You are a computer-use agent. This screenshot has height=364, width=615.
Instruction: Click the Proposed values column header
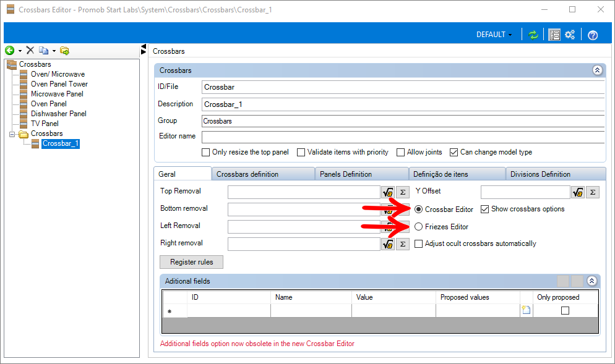click(x=478, y=297)
